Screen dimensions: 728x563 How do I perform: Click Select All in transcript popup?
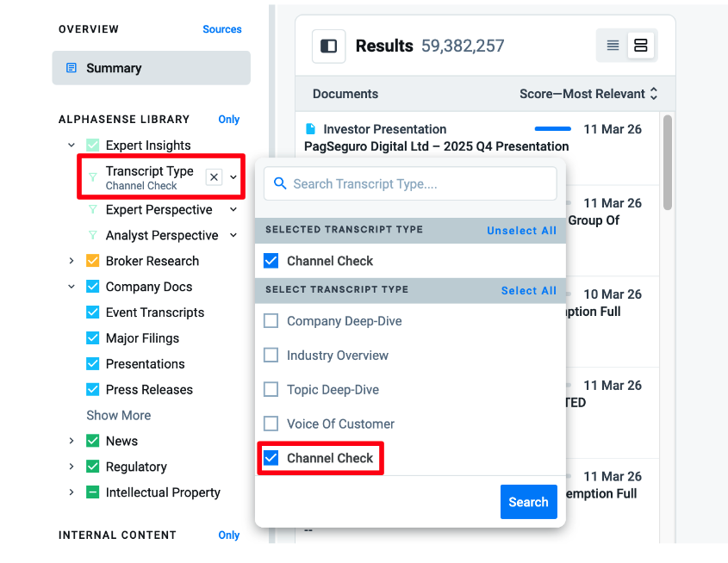pyautogui.click(x=529, y=290)
